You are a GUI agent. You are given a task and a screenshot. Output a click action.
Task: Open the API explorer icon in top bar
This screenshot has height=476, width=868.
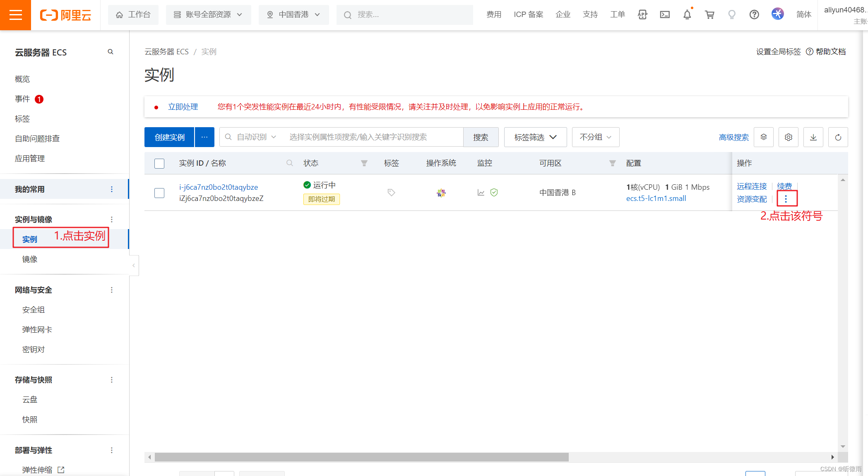click(x=642, y=15)
